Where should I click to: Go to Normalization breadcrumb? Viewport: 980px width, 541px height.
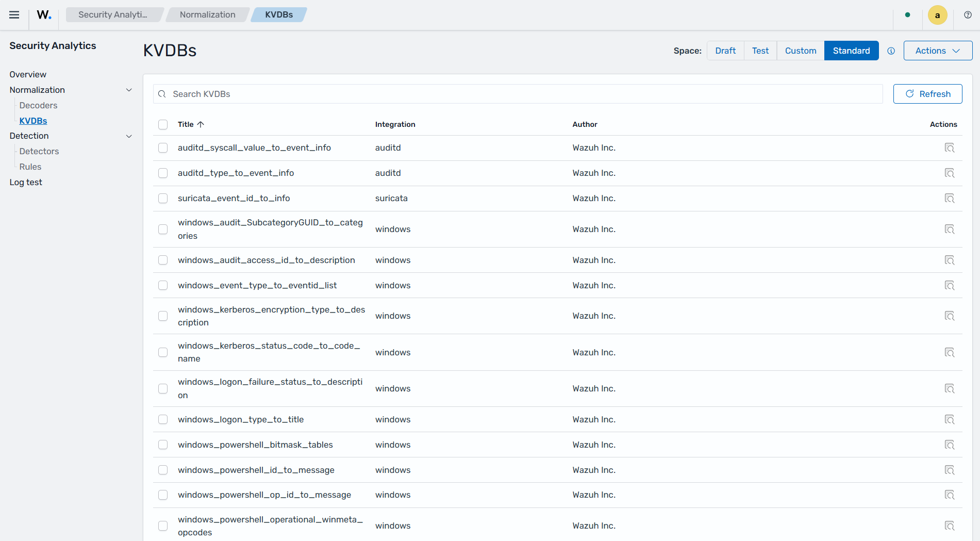[x=207, y=14]
